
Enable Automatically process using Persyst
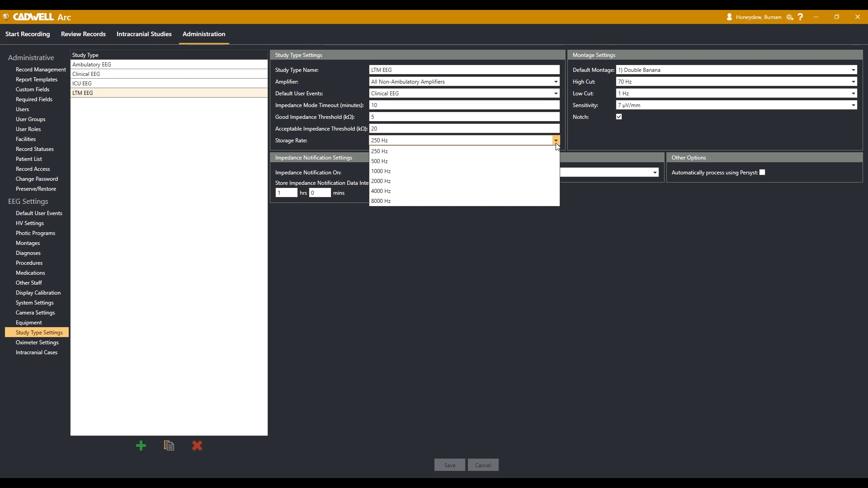762,172
